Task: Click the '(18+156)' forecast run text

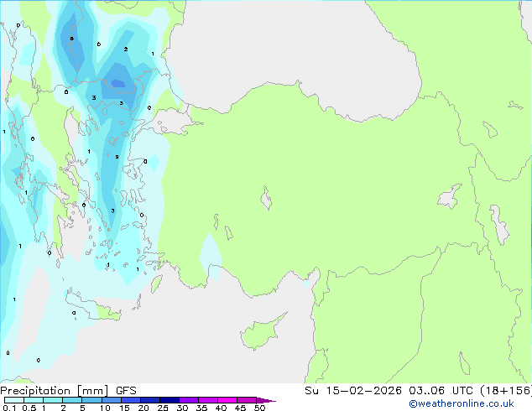Action: (x=506, y=391)
